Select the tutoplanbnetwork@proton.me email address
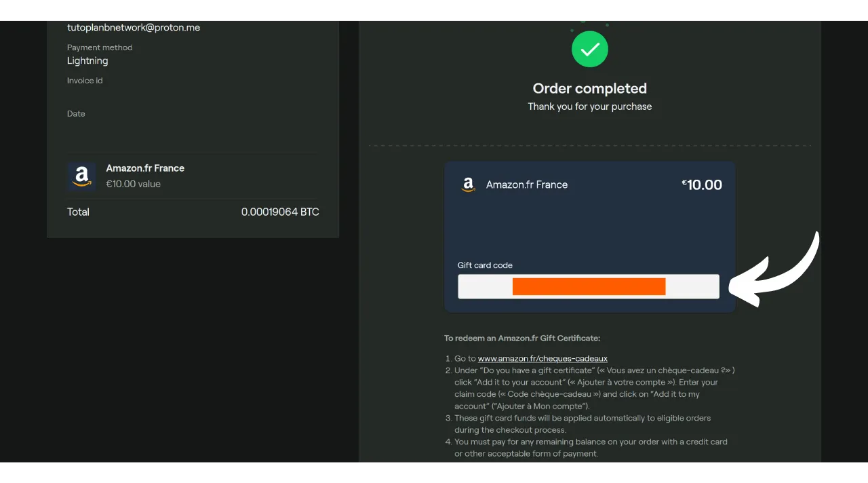The image size is (868, 483). (x=133, y=28)
